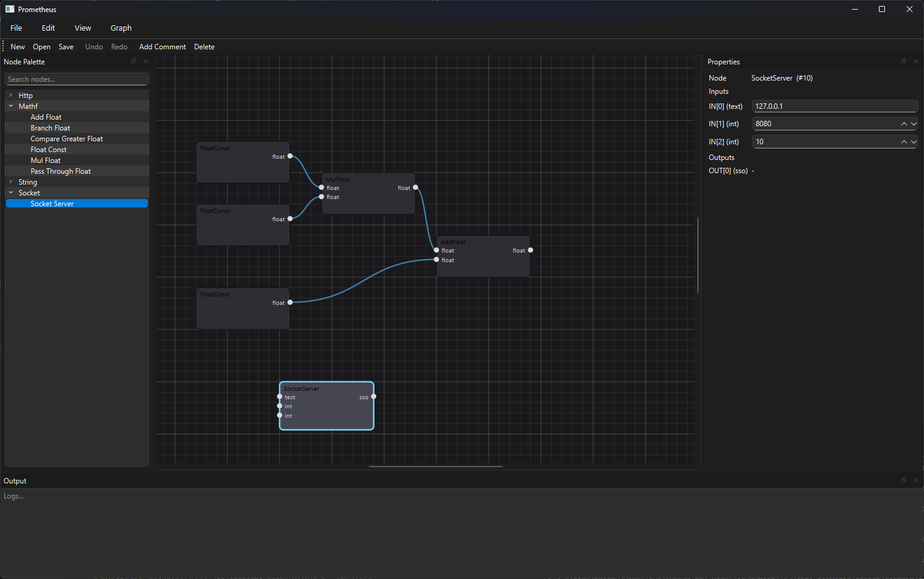
Task: Edit the IN[0] text field 127.0.0.1
Action: (x=835, y=106)
